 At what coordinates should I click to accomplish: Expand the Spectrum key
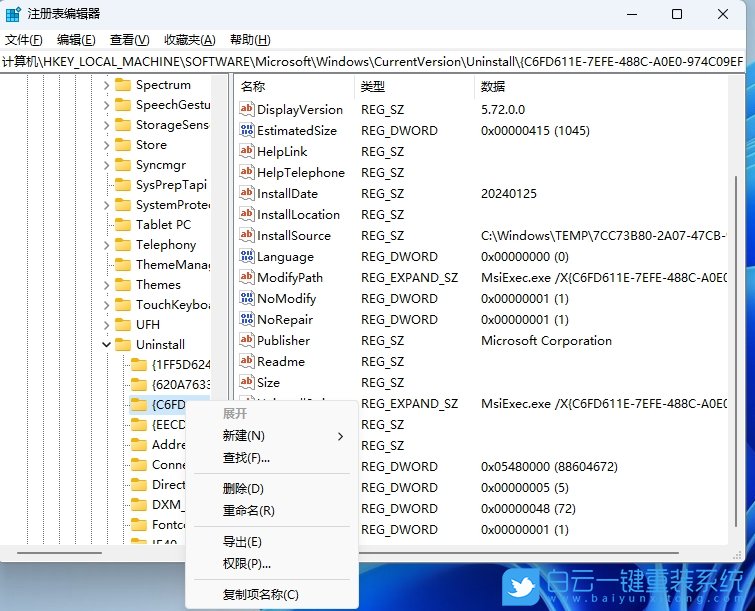pyautogui.click(x=106, y=85)
